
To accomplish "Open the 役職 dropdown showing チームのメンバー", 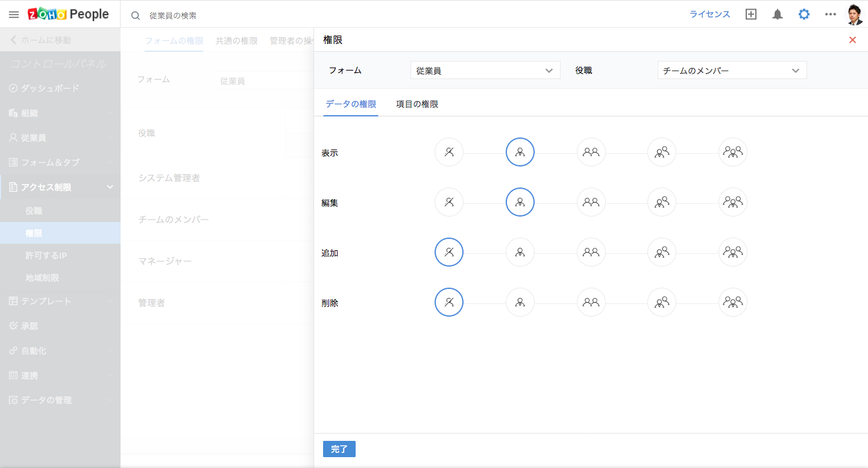I will point(732,71).
